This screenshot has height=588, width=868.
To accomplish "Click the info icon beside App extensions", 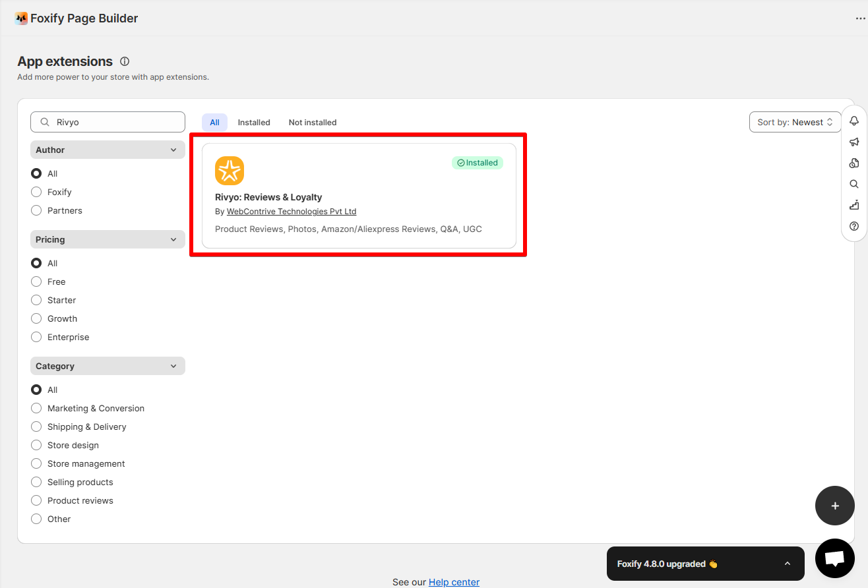I will tap(125, 61).
